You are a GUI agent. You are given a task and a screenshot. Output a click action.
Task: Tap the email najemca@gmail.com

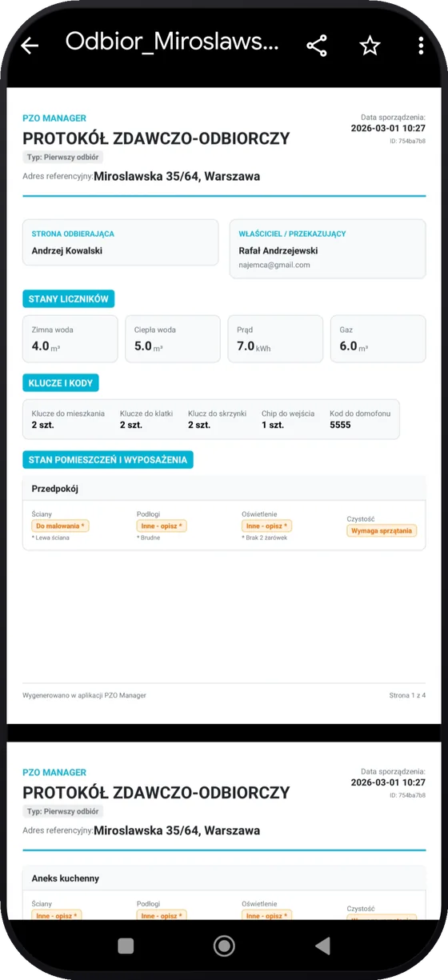[x=274, y=265]
